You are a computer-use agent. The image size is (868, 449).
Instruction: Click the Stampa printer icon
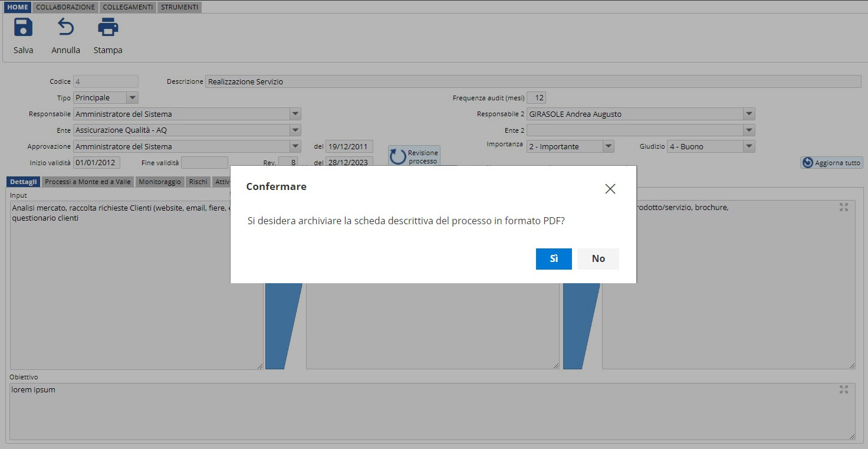pos(108,28)
